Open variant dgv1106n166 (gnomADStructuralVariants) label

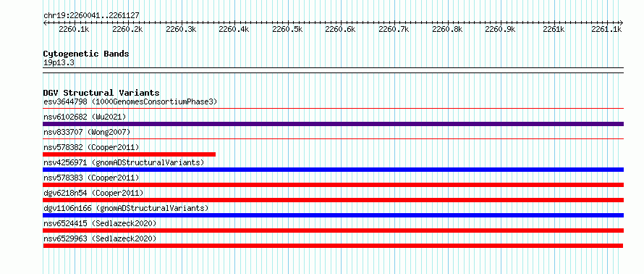(x=126, y=208)
